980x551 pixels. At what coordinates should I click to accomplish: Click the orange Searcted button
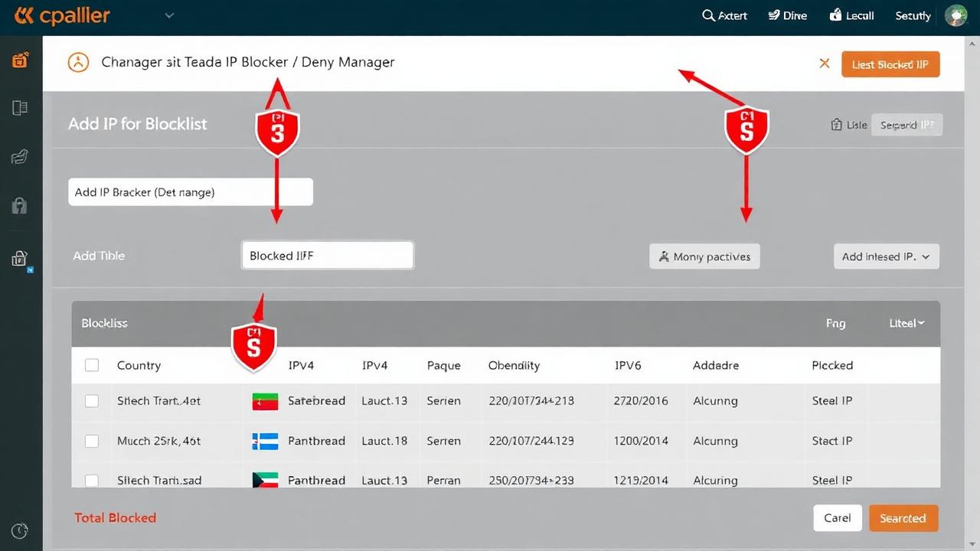point(903,518)
